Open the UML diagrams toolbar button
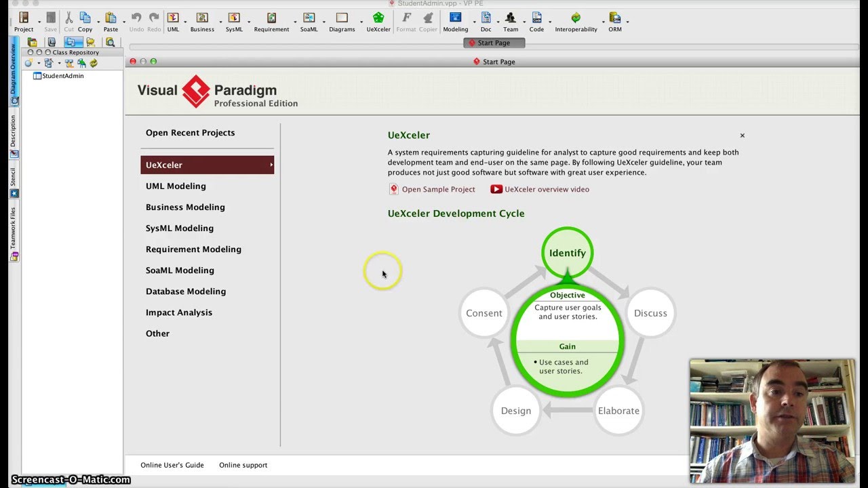Screen dimensions: 868x488 [173, 22]
